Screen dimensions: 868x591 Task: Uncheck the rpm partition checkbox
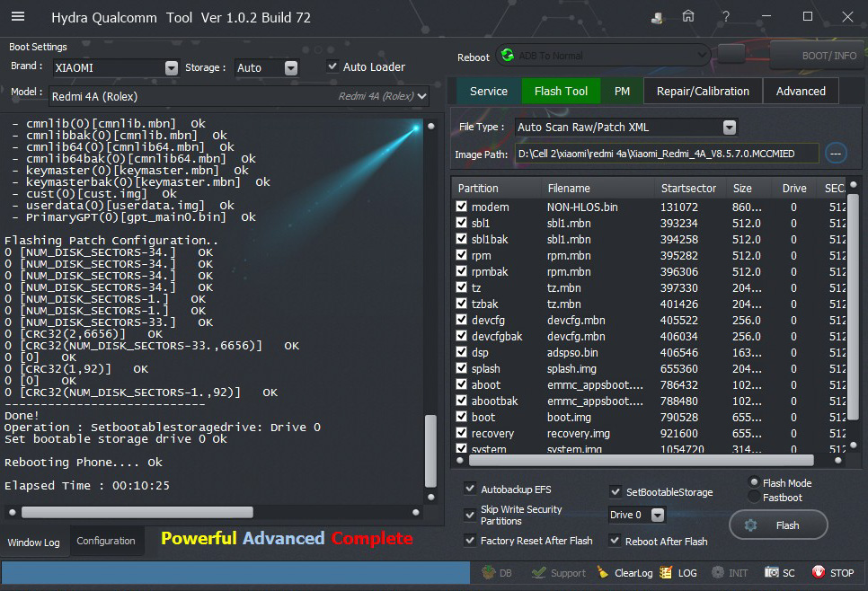click(x=461, y=254)
